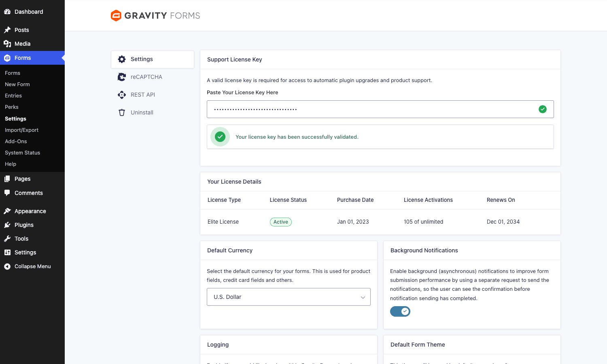Screen dimensions: 607x364
Task: Click the 'License Activations' column header
Action: (428, 200)
